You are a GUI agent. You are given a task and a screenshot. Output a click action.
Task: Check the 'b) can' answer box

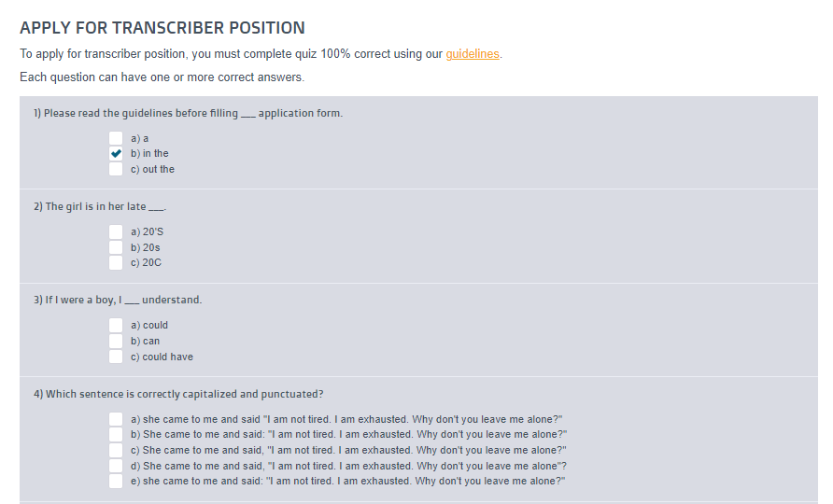point(116,341)
